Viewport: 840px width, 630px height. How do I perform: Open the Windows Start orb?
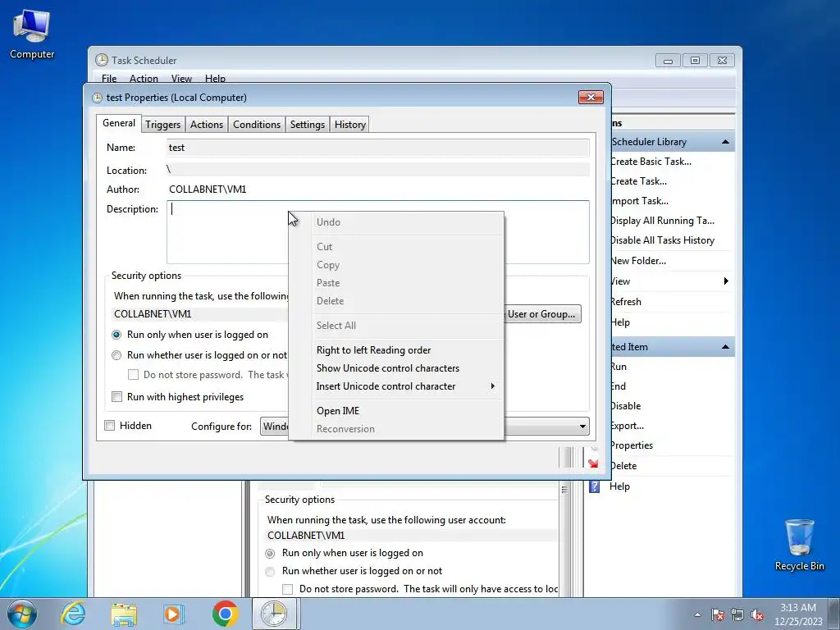[22, 614]
